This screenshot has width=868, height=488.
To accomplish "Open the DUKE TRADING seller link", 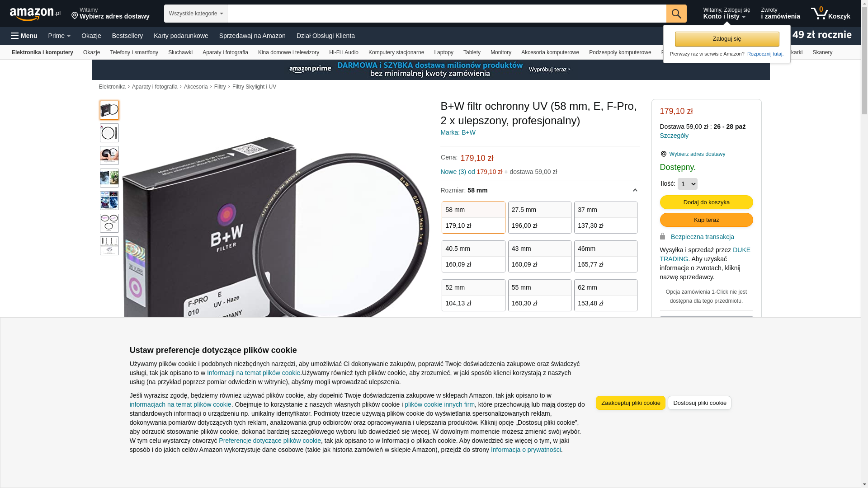I will click(x=705, y=254).
